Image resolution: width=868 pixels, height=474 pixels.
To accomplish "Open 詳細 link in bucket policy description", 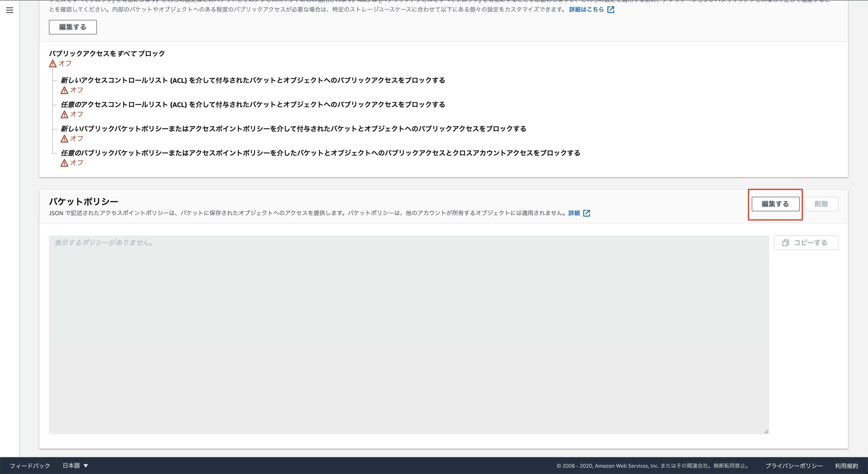I will coord(574,213).
